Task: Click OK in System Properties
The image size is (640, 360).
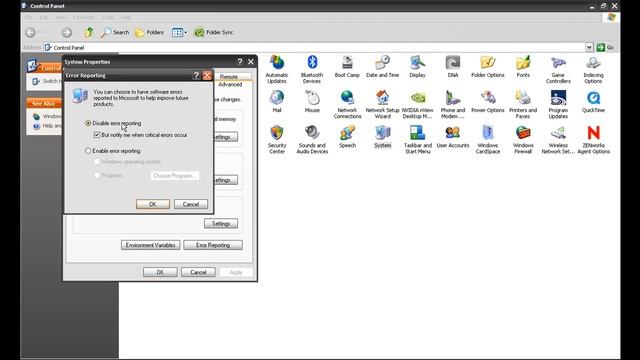Action: (x=160, y=272)
